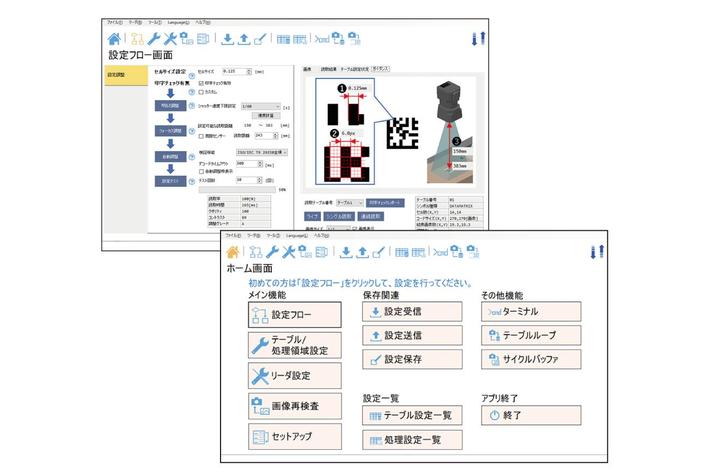Click the Home icon in the ホーム画面 toolbar

[233, 253]
